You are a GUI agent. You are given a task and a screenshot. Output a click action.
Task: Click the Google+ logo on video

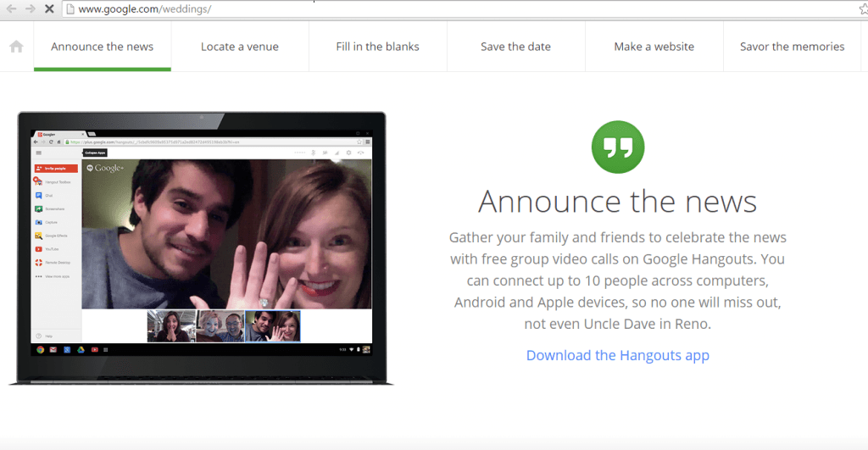105,168
